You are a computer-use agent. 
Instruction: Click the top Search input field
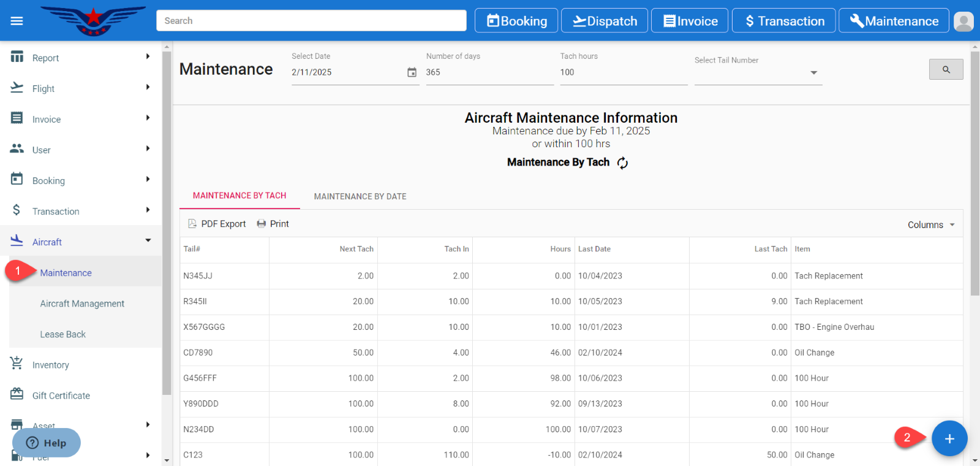pos(311,21)
